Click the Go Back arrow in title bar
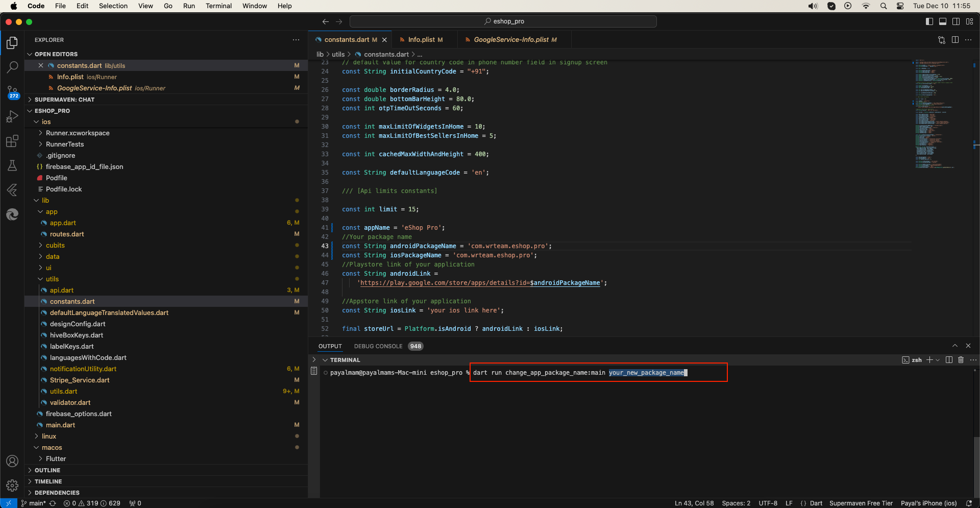980x508 pixels. pos(325,21)
